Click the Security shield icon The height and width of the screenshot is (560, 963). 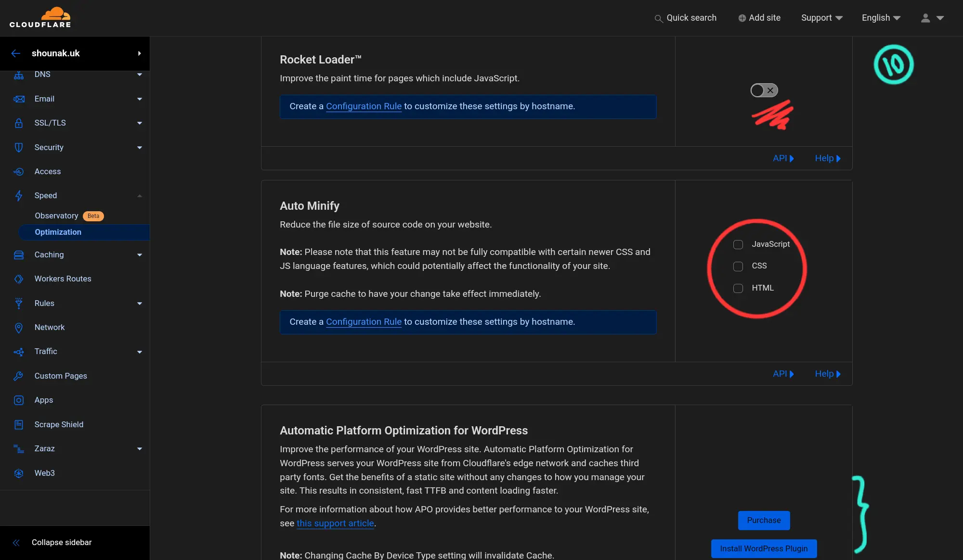(x=19, y=148)
